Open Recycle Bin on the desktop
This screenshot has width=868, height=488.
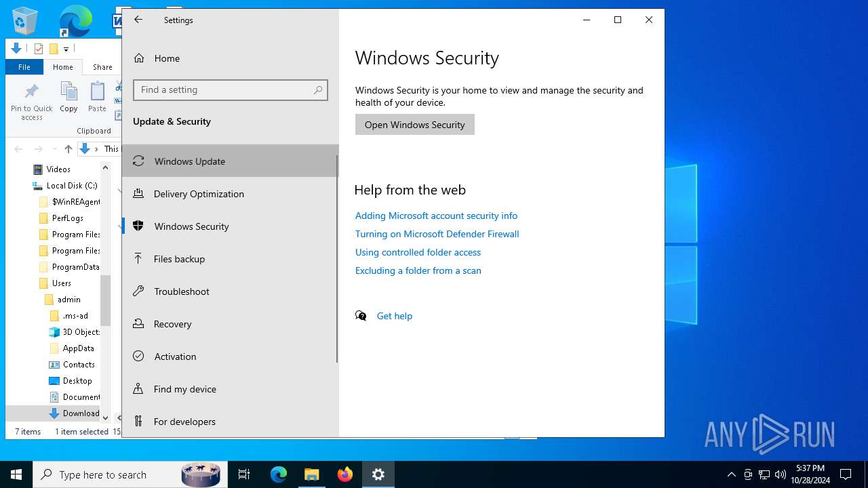click(x=25, y=20)
